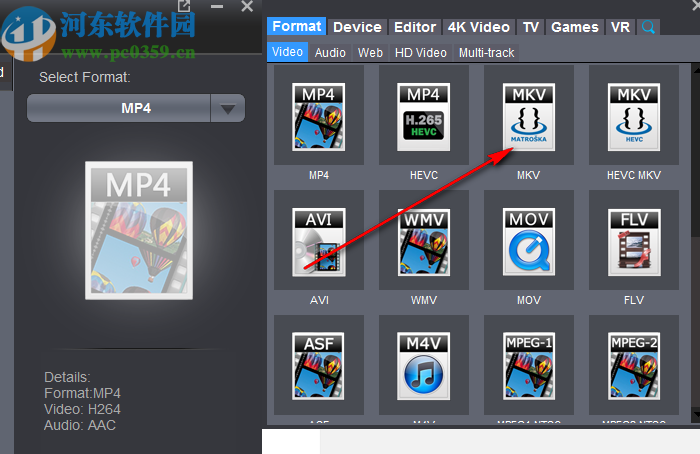
Task: Click the pop-out window icon
Action: tap(184, 6)
